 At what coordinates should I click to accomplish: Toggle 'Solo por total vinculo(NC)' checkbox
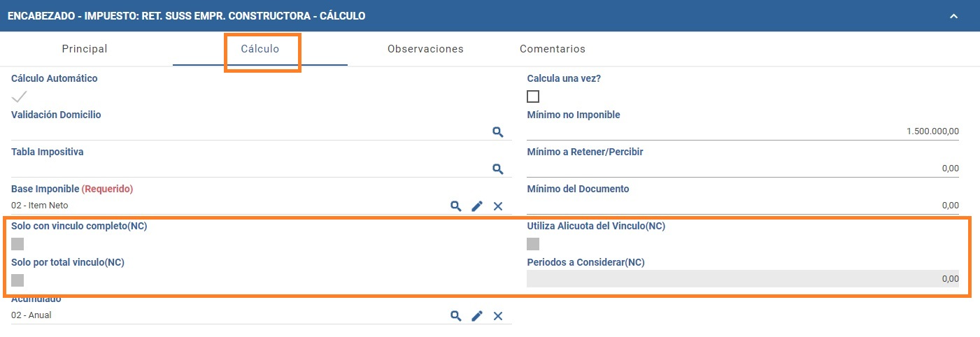tap(17, 280)
